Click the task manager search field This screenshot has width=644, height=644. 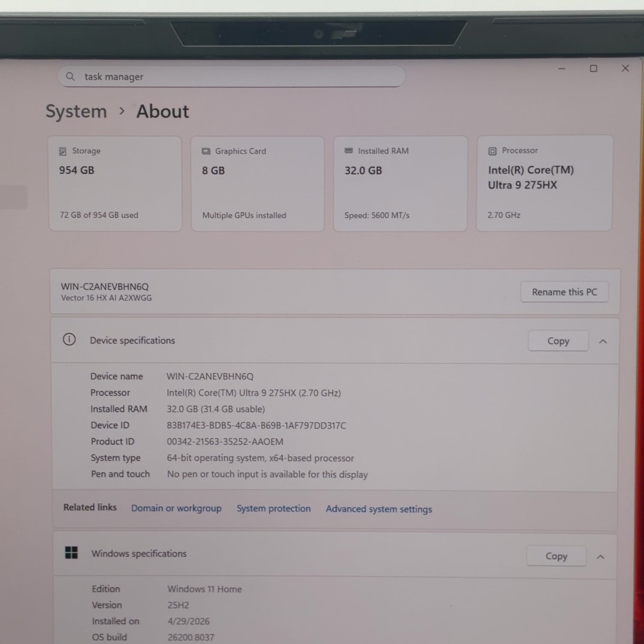coord(232,76)
